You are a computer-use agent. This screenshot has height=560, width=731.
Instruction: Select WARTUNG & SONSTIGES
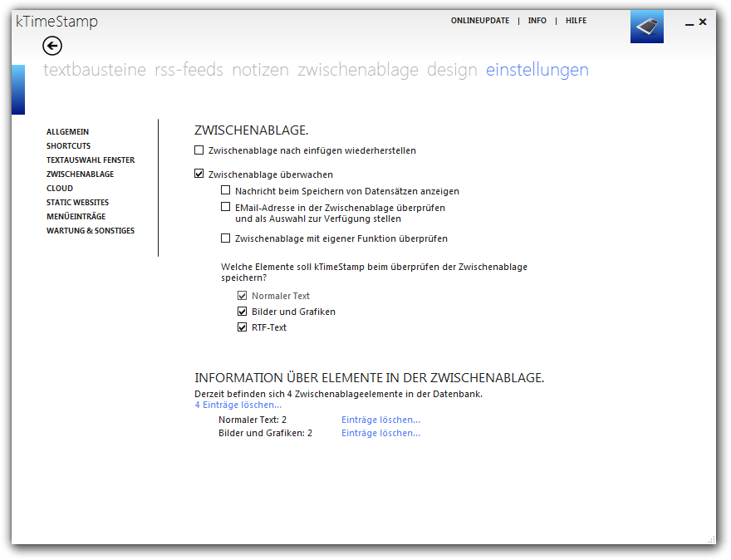(91, 231)
